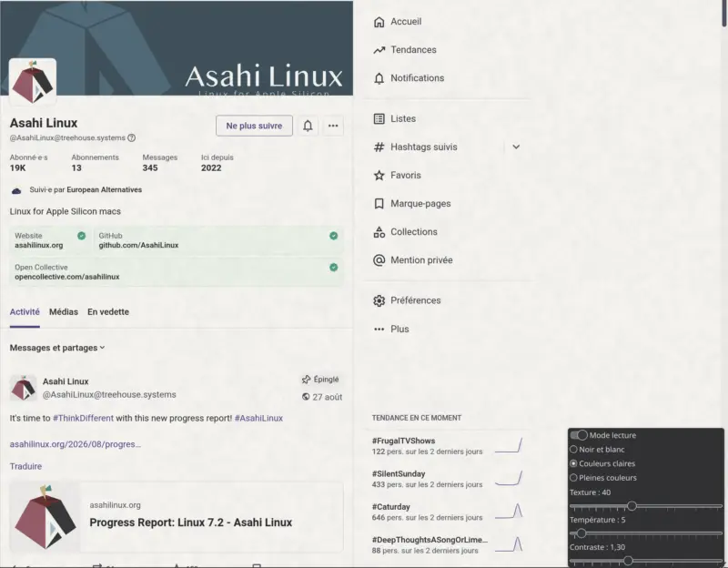Click the profile notification bell button
728x568 pixels.
point(308,126)
